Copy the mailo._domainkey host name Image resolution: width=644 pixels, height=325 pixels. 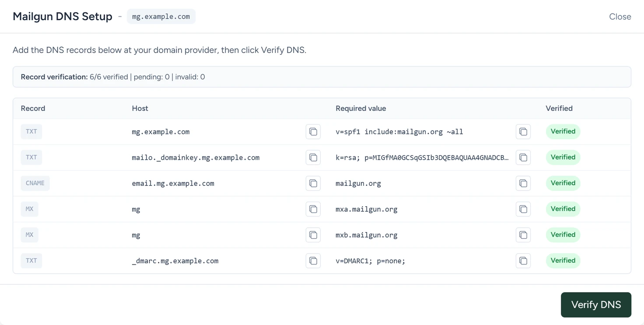[x=313, y=157]
